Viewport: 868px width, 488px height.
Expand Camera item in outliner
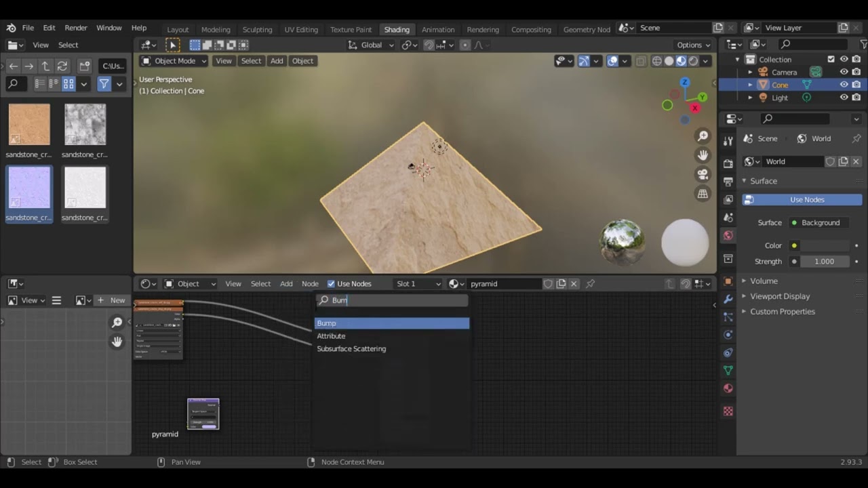[750, 72]
